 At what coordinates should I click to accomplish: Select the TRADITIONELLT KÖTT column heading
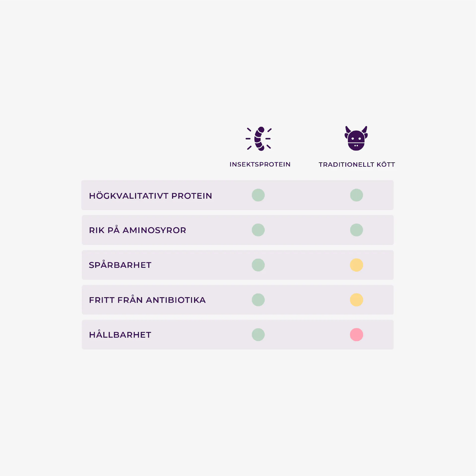coord(357,164)
